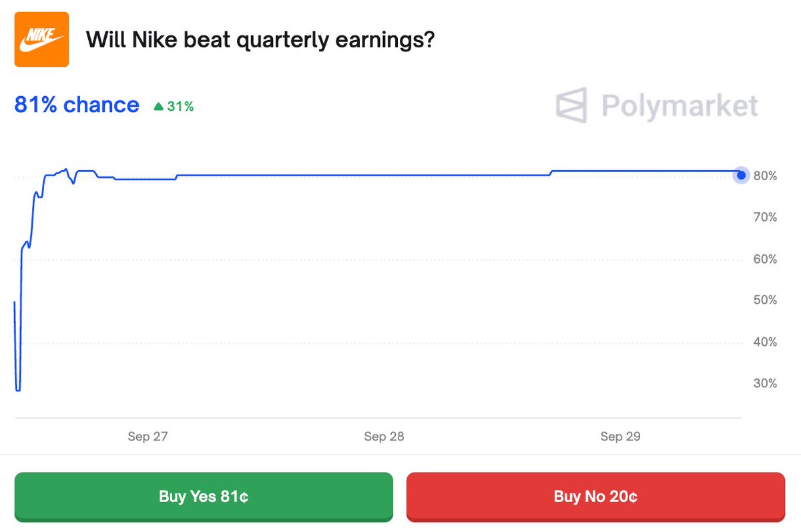Click the 70% axis label

(765, 217)
